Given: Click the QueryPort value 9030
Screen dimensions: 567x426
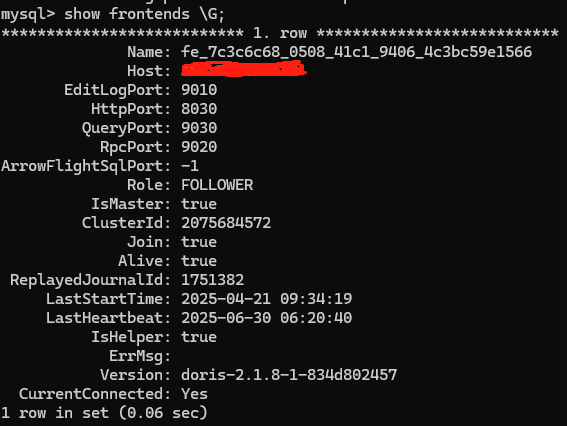Looking at the screenshot, I should click(199, 128).
